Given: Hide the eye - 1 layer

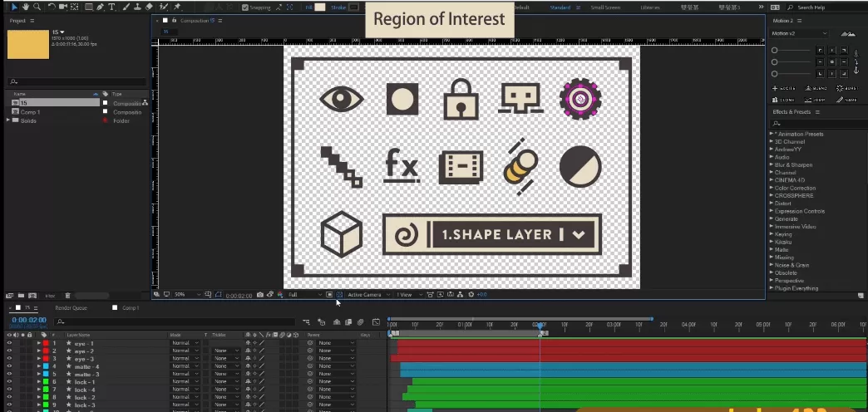Looking at the screenshot, I should 9,343.
